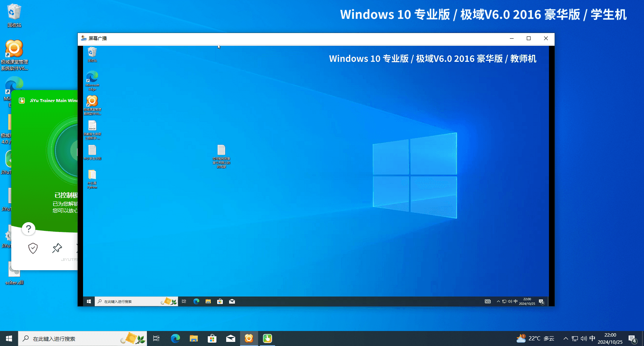The width and height of the screenshot is (644, 346).
Task: Open the notification center on main taskbar
Action: 632,338
